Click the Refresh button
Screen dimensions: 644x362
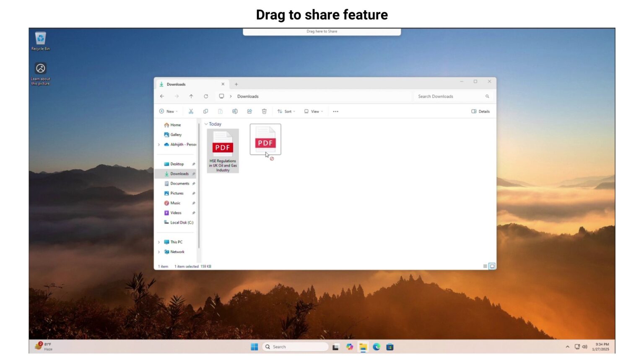tap(206, 96)
